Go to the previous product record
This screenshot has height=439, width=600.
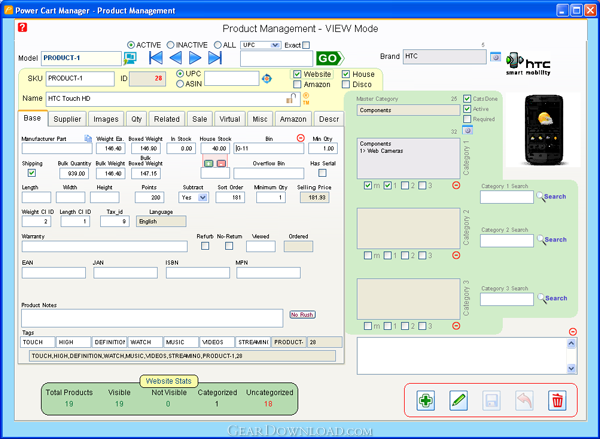176,58
